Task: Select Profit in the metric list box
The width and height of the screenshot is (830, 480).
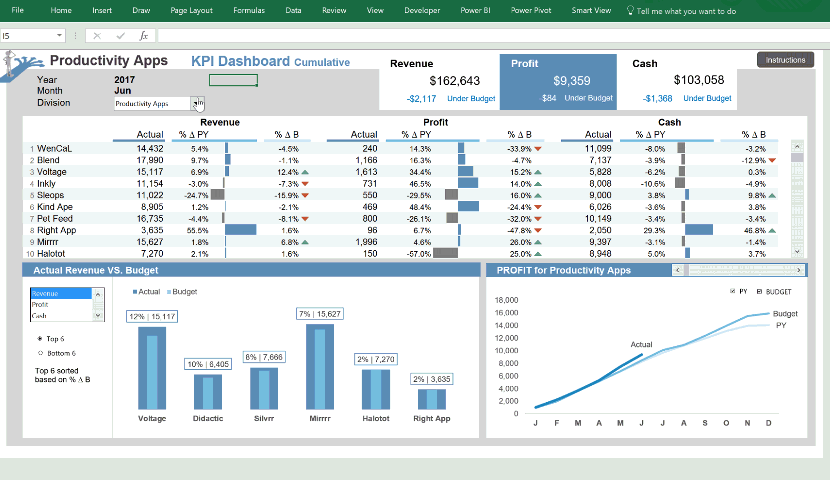Action: point(40,304)
